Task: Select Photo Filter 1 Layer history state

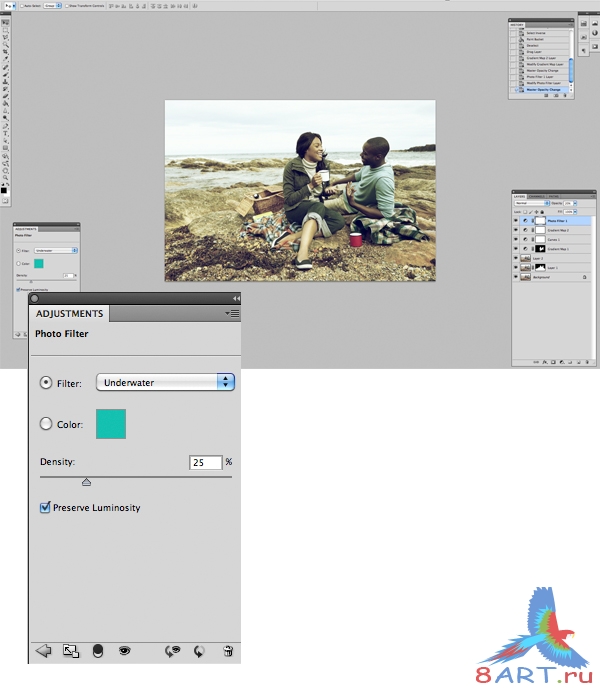Action: [539, 77]
